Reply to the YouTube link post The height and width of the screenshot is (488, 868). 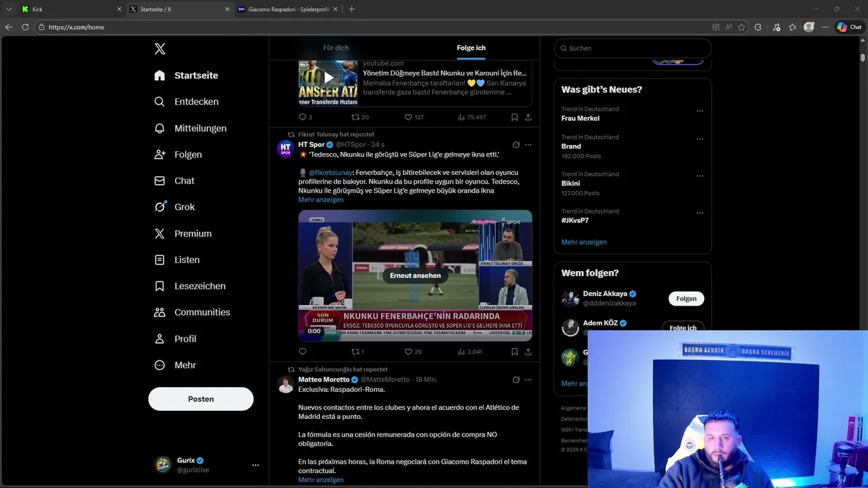tap(305, 117)
